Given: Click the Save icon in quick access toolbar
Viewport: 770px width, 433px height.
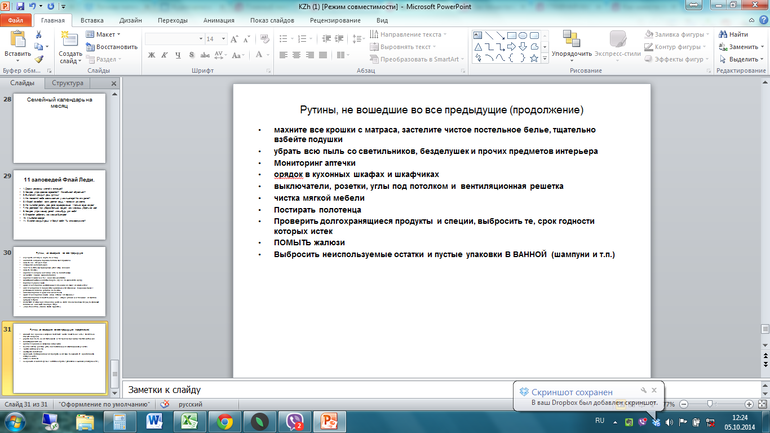Looking at the screenshot, I should pos(20,5).
